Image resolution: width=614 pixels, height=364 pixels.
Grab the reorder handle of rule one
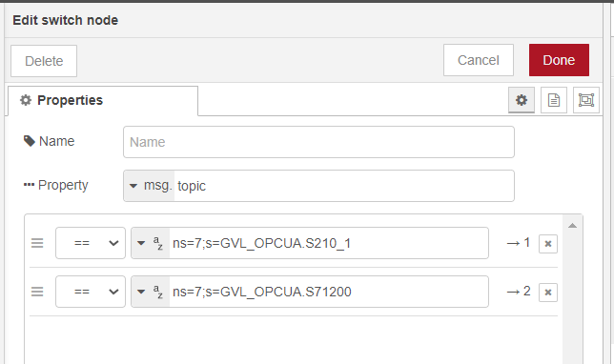click(37, 243)
